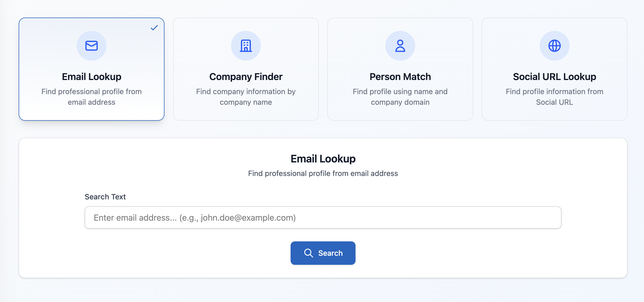
Task: Click "Find profile using name and company domain" text
Action: (400, 97)
